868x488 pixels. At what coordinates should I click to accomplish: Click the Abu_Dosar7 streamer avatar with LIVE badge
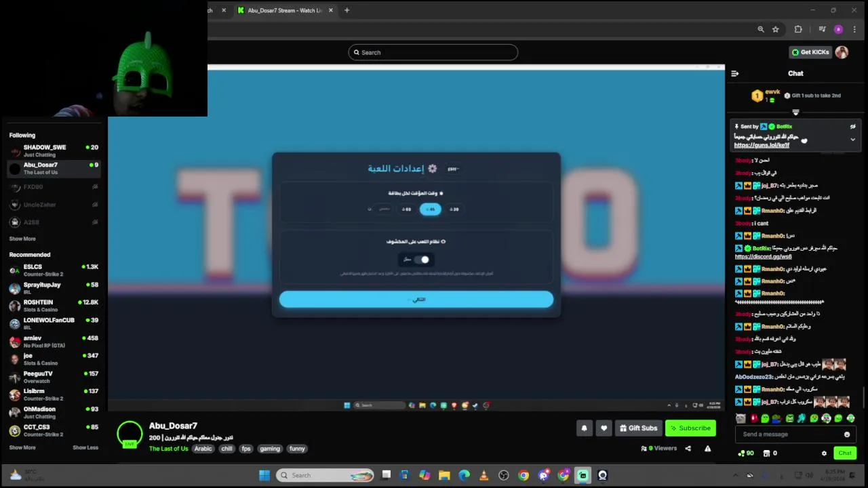pyautogui.click(x=130, y=434)
